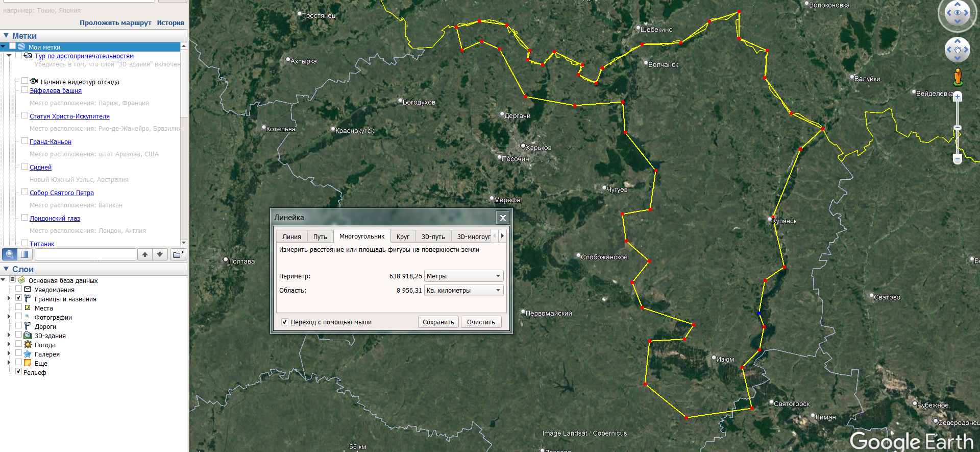The height and width of the screenshot is (452, 980).
Task: Click the video tour camera icon
Action: click(34, 81)
